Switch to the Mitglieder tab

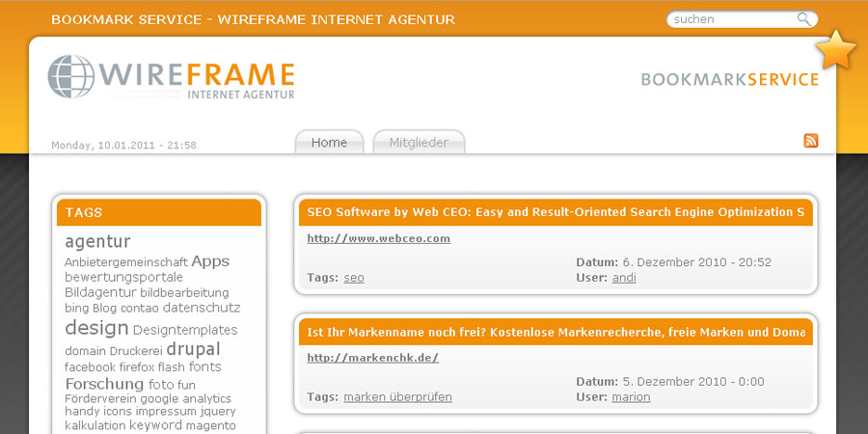[x=420, y=143]
